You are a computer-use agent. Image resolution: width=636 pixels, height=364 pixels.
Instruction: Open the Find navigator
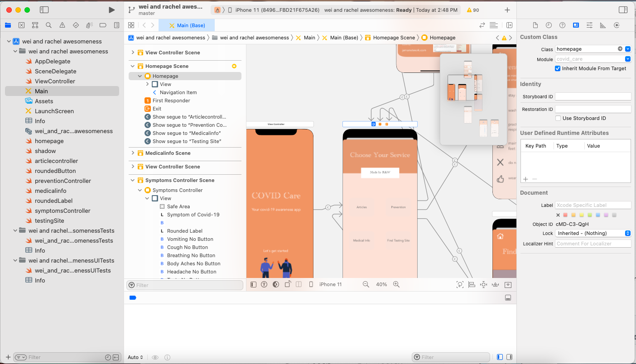48,25
